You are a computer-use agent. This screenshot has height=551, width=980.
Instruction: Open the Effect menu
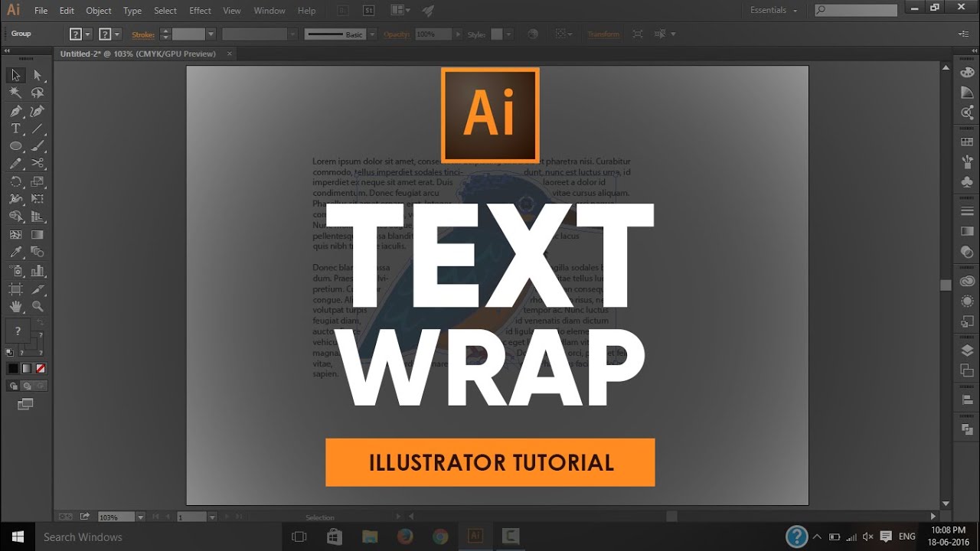pos(200,11)
